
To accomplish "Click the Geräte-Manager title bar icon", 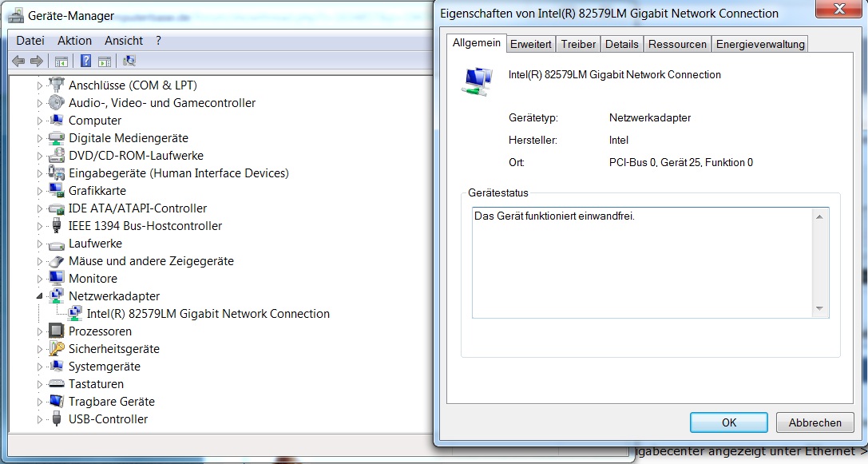I will pyautogui.click(x=16, y=15).
